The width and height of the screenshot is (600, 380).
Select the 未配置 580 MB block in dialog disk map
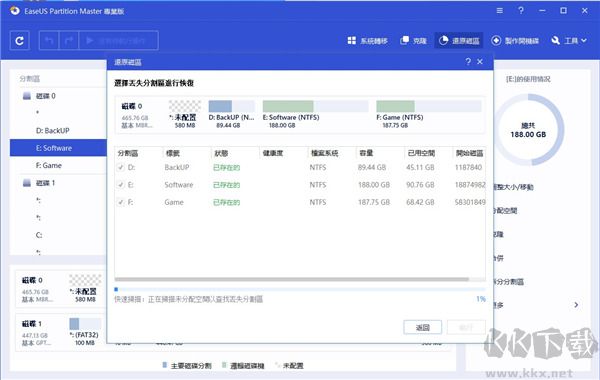(x=185, y=114)
